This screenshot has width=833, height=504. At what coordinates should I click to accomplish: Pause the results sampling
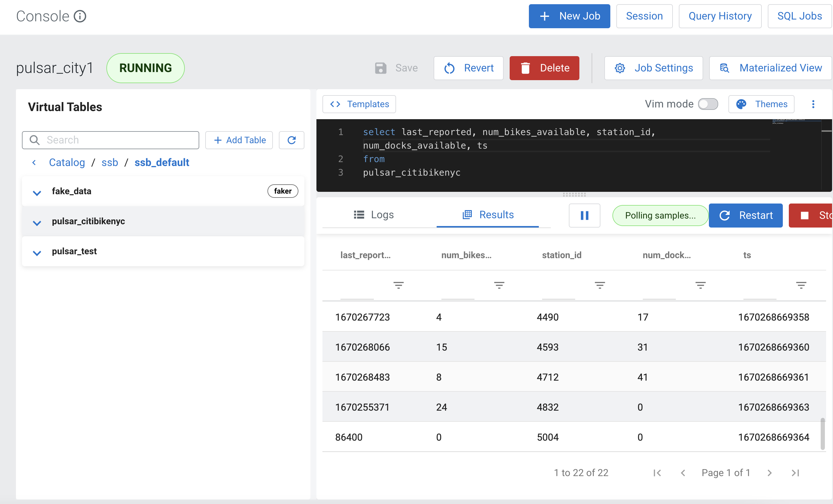(x=584, y=215)
